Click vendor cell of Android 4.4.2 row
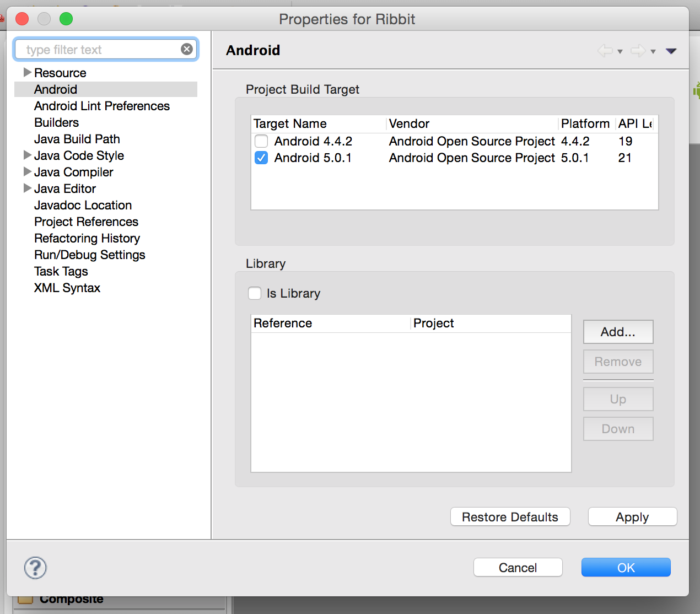 click(x=472, y=142)
